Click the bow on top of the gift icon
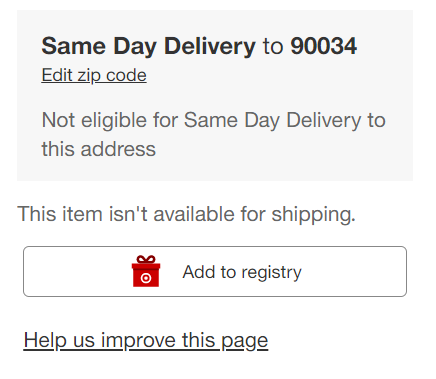Viewport: 436px width, 379px height. [146, 259]
